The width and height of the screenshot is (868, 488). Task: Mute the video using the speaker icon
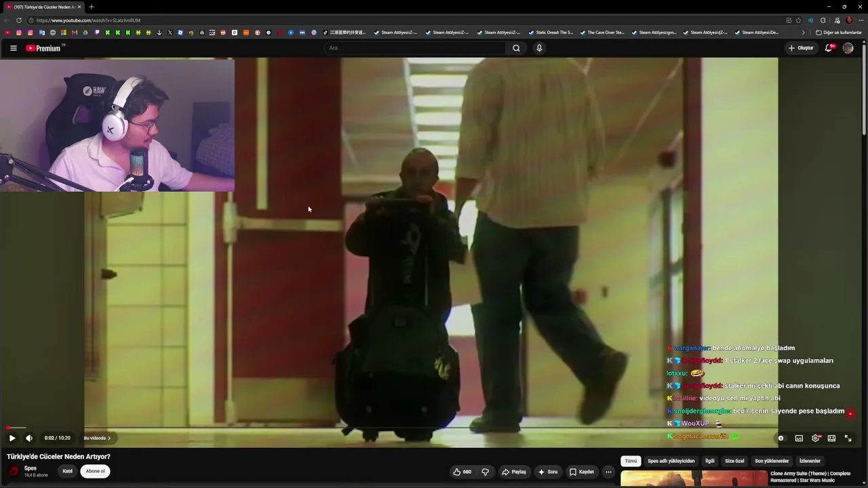click(29, 438)
